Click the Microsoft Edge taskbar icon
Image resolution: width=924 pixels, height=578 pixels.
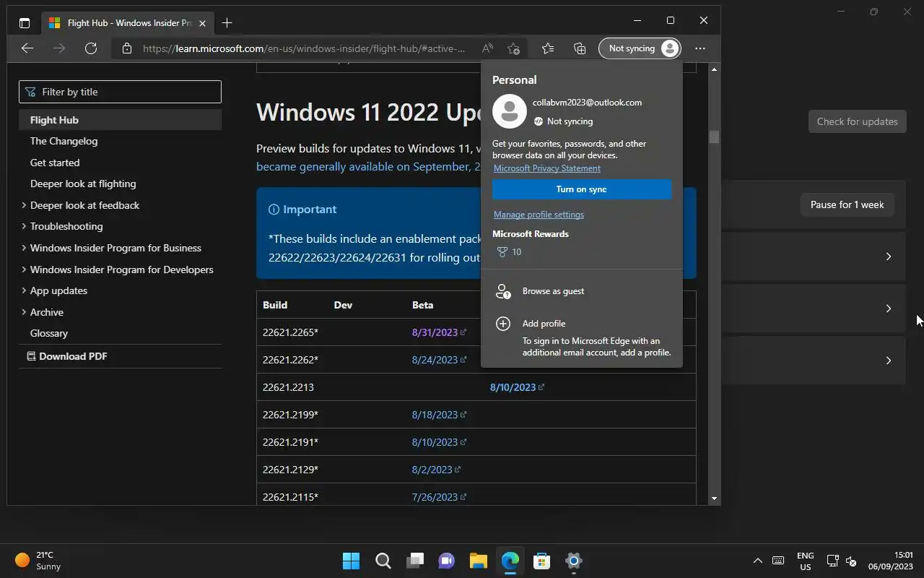[x=510, y=561]
